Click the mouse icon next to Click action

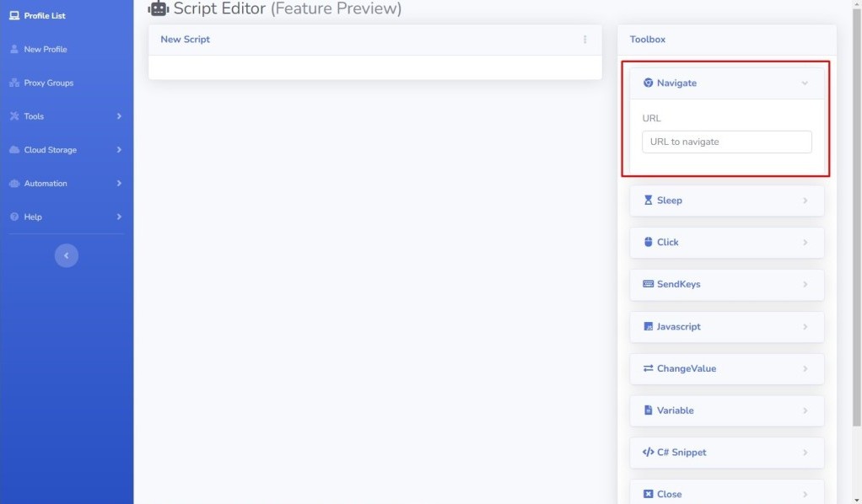(x=648, y=243)
